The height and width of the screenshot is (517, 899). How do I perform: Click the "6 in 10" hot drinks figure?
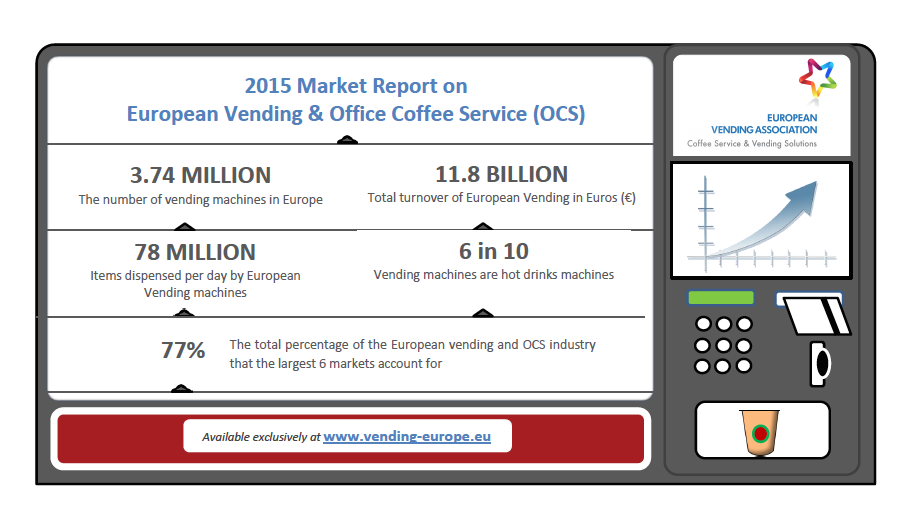(493, 250)
